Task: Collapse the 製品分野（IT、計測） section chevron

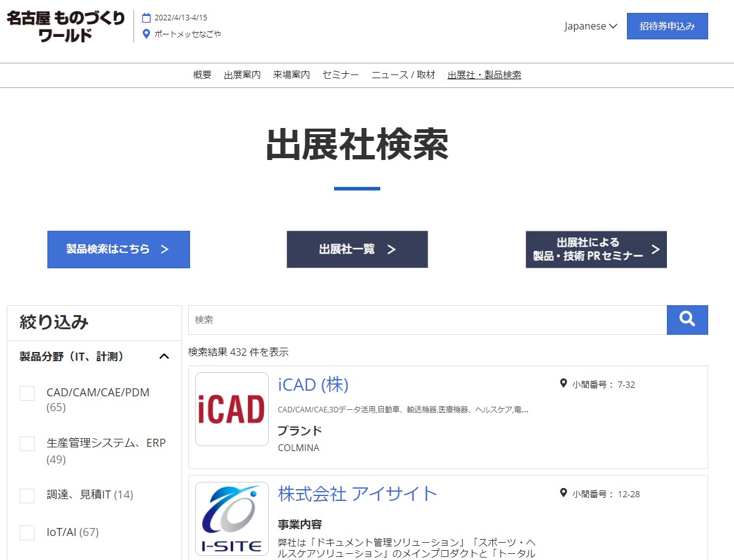Action: (164, 356)
